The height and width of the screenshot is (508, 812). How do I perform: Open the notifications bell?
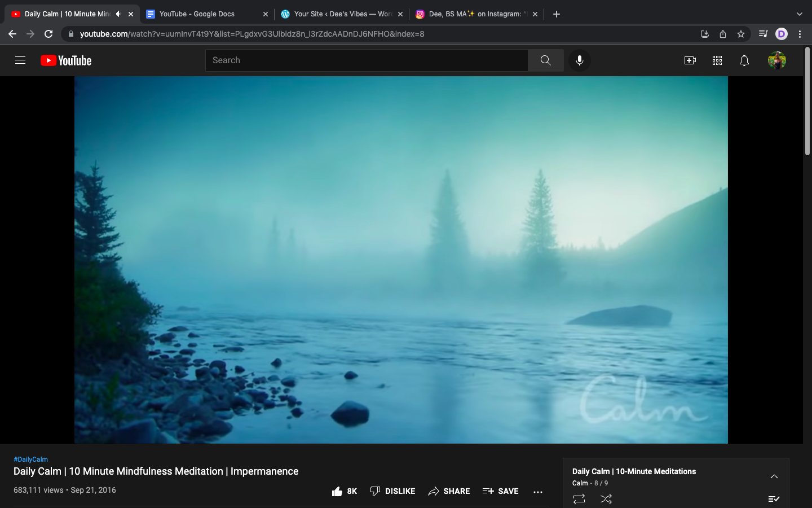[x=744, y=60]
